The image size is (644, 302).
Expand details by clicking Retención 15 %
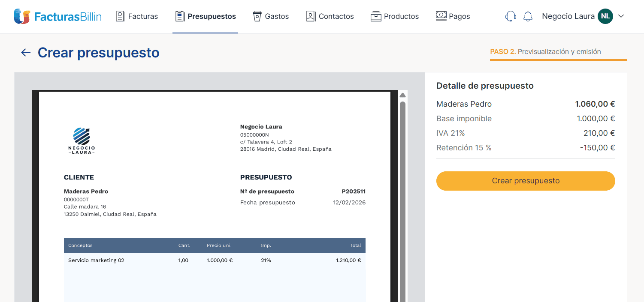pos(464,147)
